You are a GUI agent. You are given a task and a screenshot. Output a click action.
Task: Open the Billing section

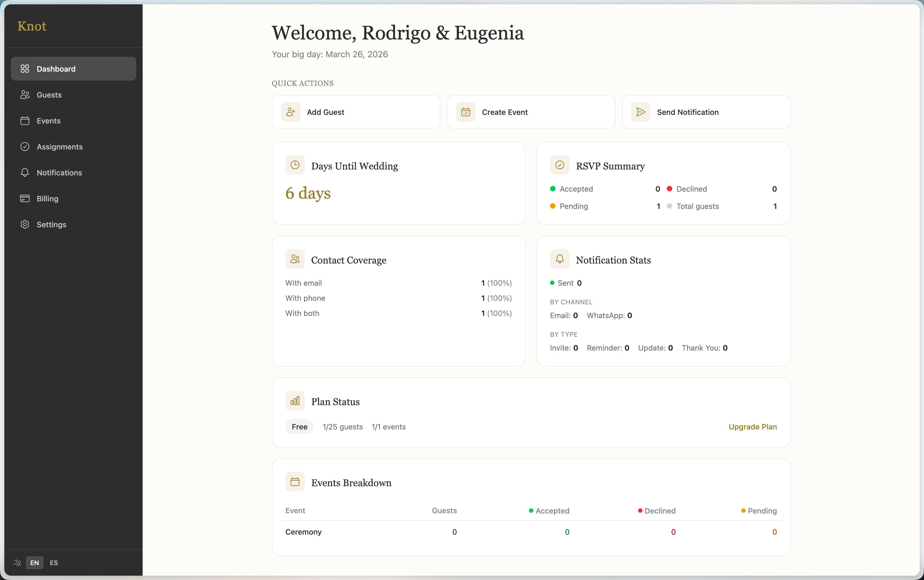(x=48, y=199)
